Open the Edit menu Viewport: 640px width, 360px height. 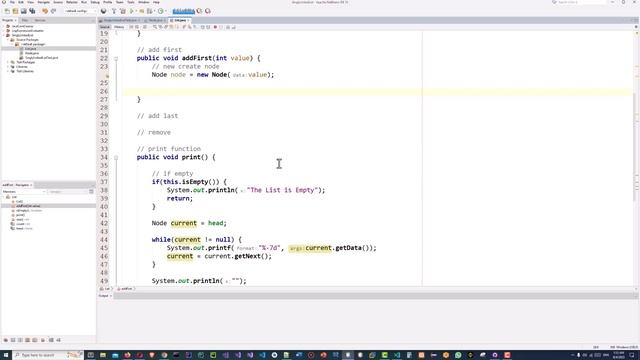pos(21,2)
